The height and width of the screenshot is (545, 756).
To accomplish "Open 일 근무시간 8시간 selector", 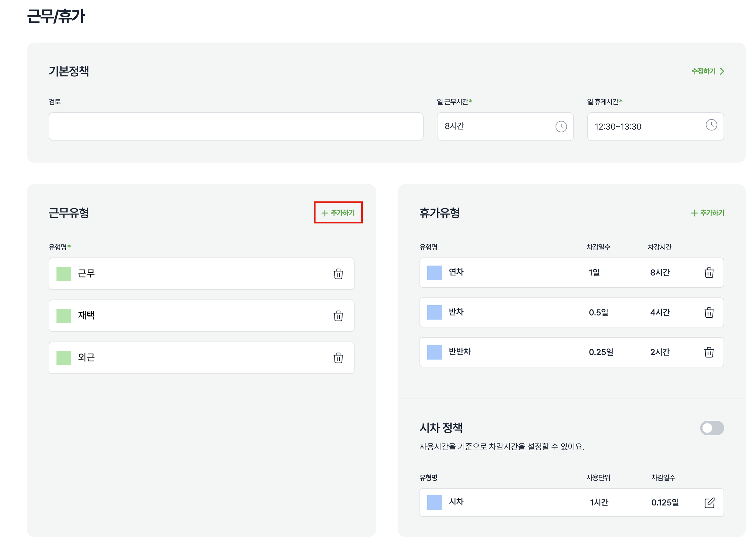I will click(x=497, y=127).
